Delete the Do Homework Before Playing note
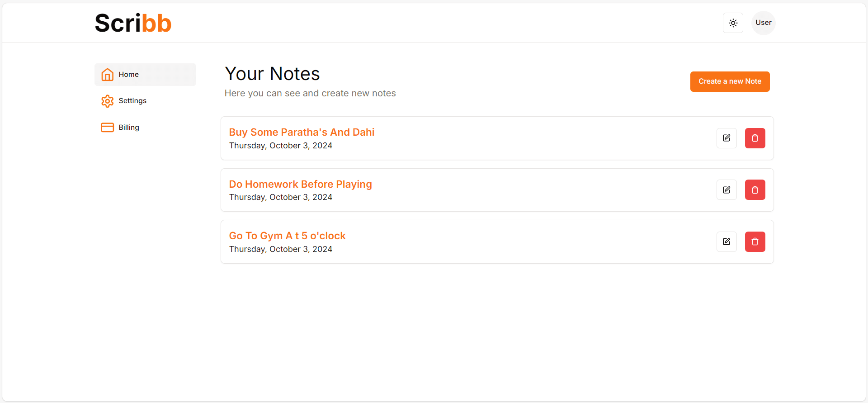This screenshot has width=868, height=403. pyautogui.click(x=755, y=190)
